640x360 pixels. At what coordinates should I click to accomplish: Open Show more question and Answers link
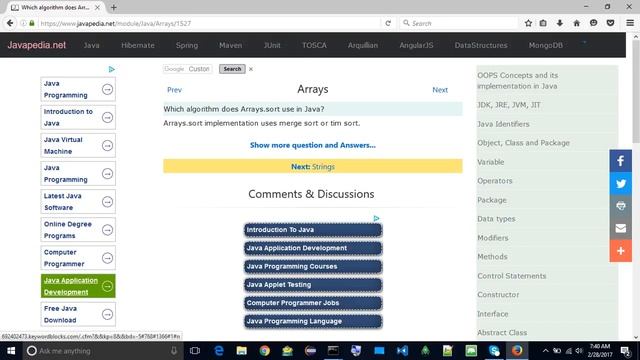[x=313, y=145]
